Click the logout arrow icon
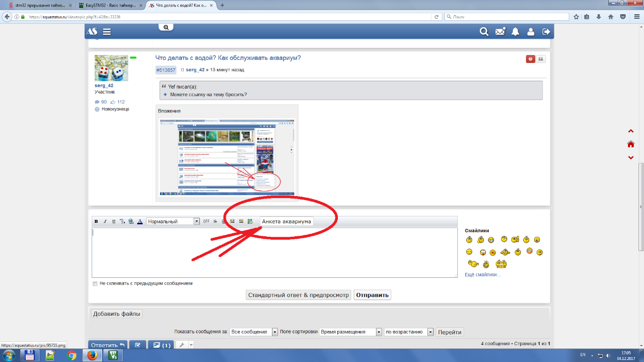 [546, 32]
